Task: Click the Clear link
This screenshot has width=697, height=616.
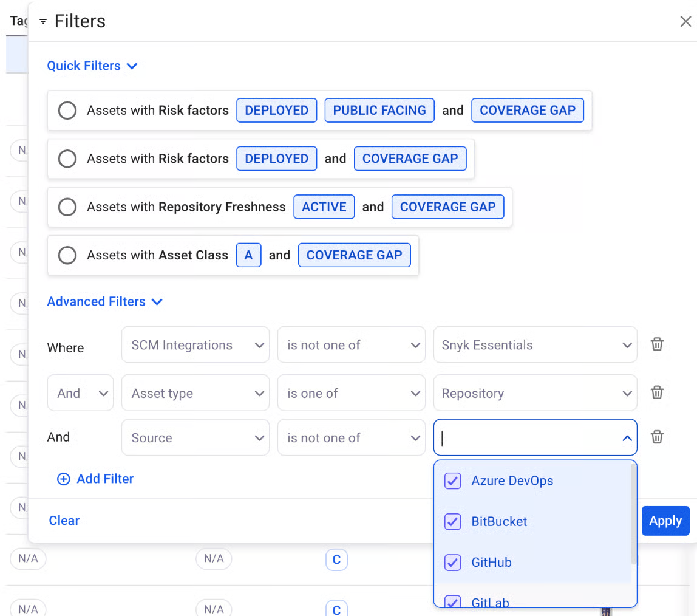Action: click(x=64, y=521)
